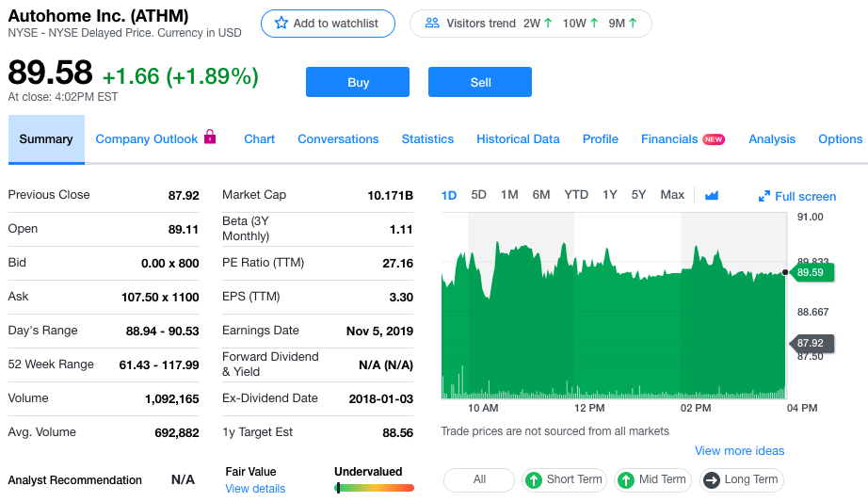Go to the Statistics tab
This screenshot has height=502, width=868.
point(427,139)
